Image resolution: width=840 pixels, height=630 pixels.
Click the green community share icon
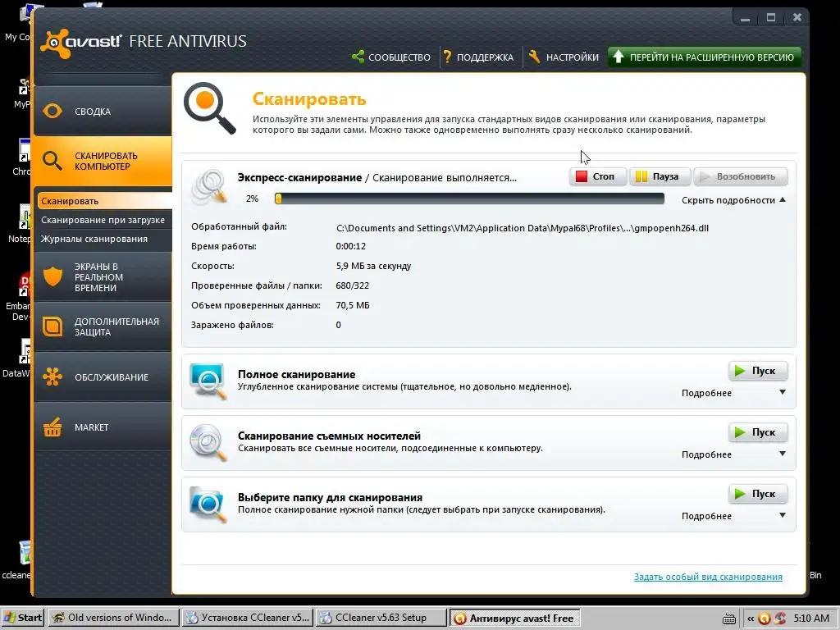(358, 57)
